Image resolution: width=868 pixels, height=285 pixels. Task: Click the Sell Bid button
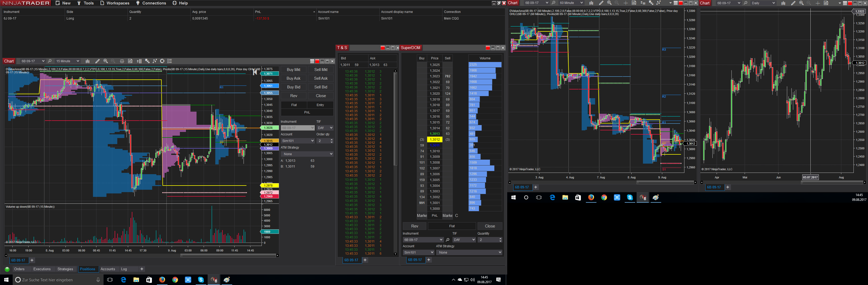click(x=321, y=87)
